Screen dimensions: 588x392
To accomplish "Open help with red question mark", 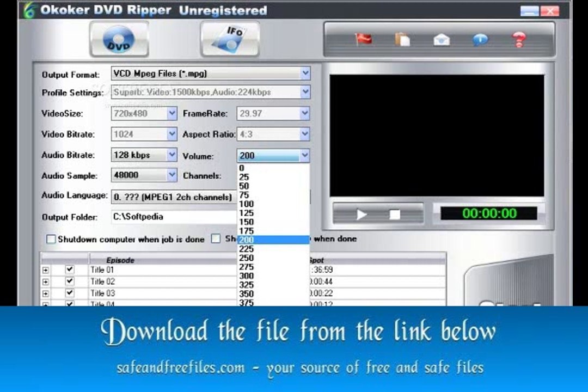I will (x=519, y=39).
